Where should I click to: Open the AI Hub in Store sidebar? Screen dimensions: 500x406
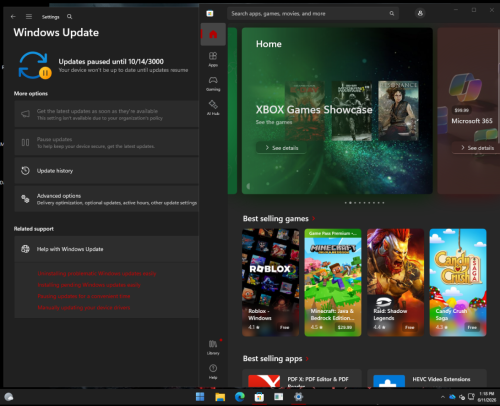pos(213,107)
